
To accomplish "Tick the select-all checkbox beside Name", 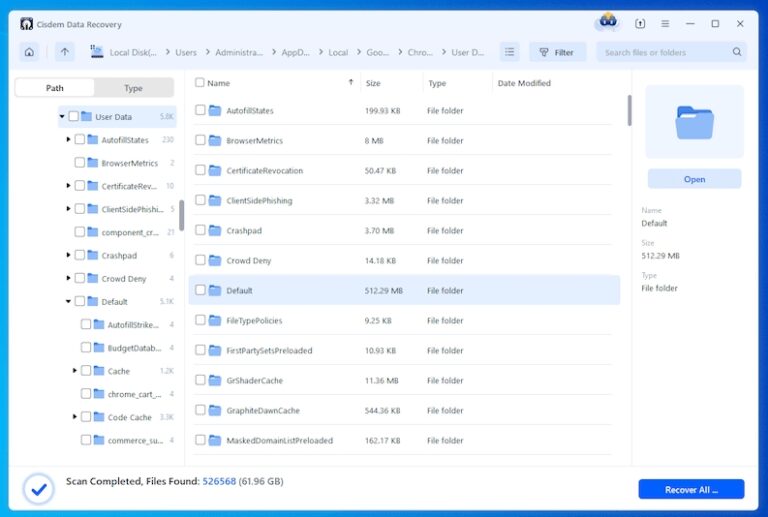I will [200, 83].
